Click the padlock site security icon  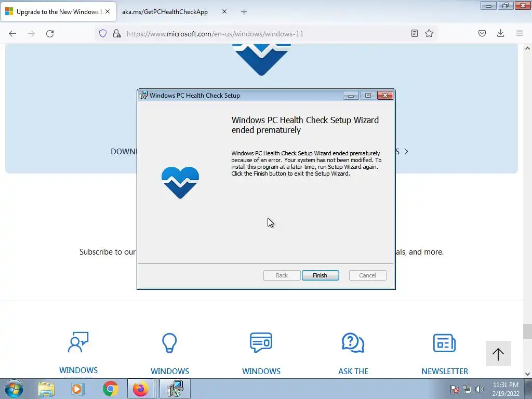117,33
